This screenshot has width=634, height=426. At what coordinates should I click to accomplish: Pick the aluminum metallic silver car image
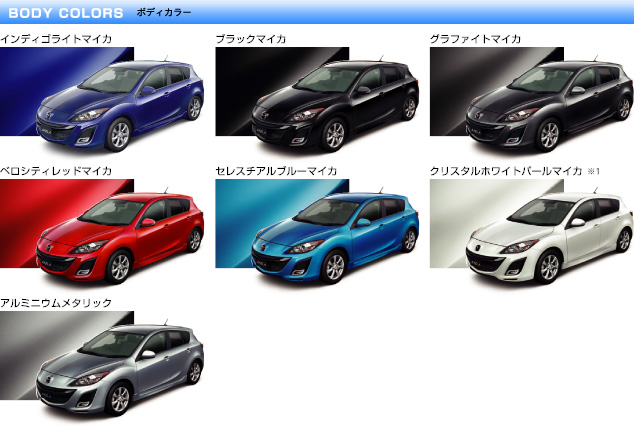coord(120,369)
